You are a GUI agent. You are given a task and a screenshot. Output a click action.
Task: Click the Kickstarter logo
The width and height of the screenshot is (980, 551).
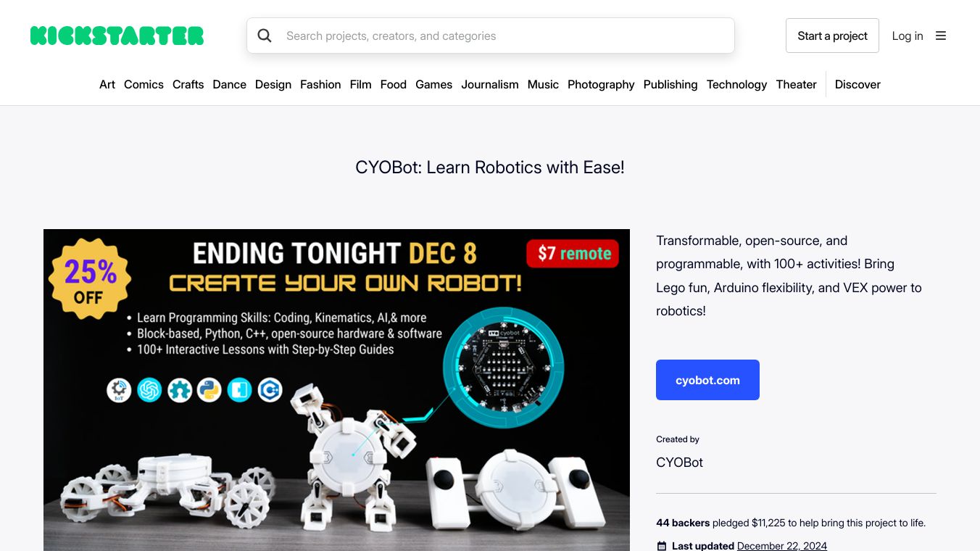coord(117,36)
